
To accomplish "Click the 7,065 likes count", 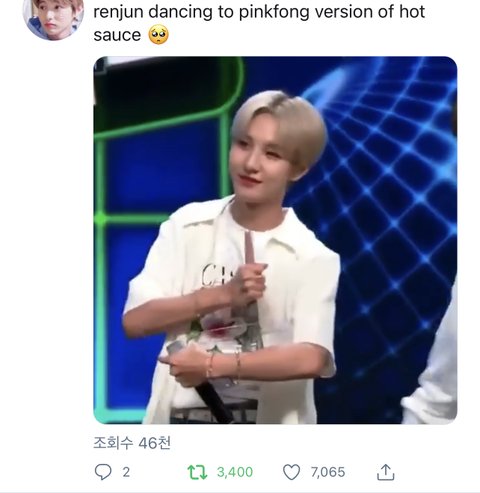I will [328, 472].
